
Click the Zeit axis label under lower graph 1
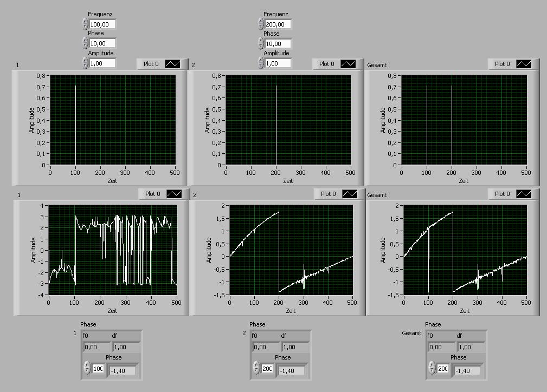pos(112,311)
